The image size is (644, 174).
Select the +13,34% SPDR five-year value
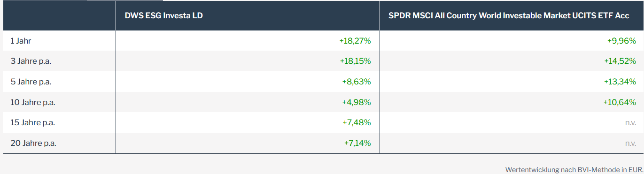coord(620,82)
